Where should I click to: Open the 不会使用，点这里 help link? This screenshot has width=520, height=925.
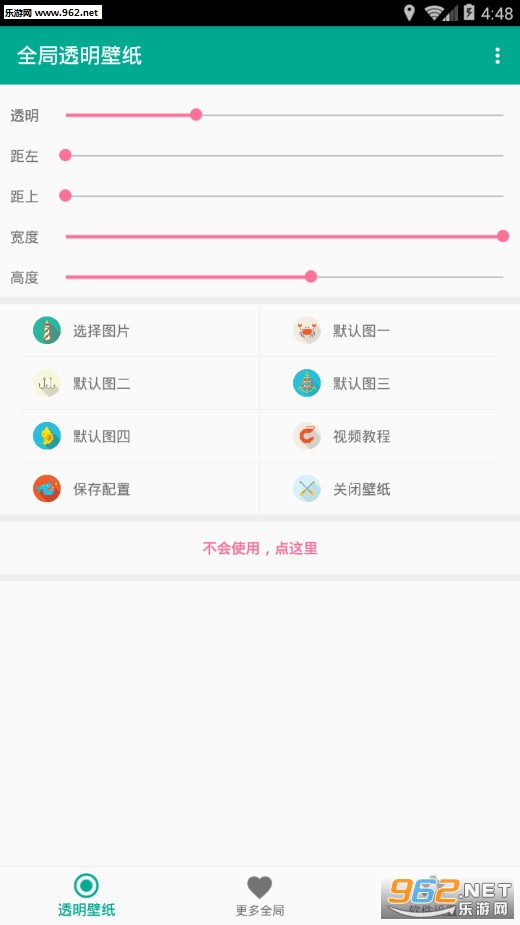point(260,548)
